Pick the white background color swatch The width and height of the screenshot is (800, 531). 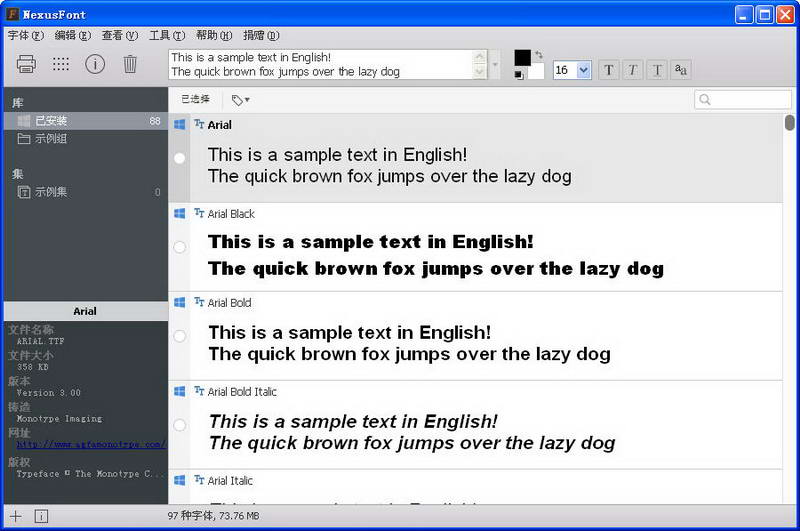tap(537, 72)
